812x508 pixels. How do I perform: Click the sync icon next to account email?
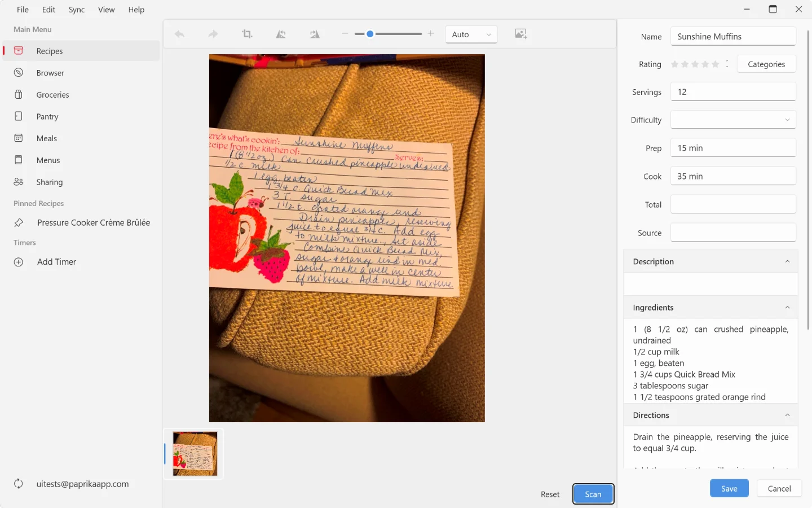click(19, 484)
